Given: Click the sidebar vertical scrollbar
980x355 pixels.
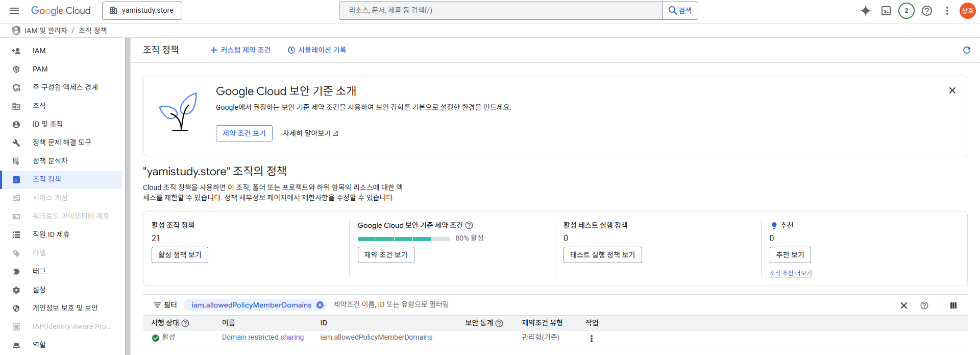Looking at the screenshot, I should tap(128, 196).
